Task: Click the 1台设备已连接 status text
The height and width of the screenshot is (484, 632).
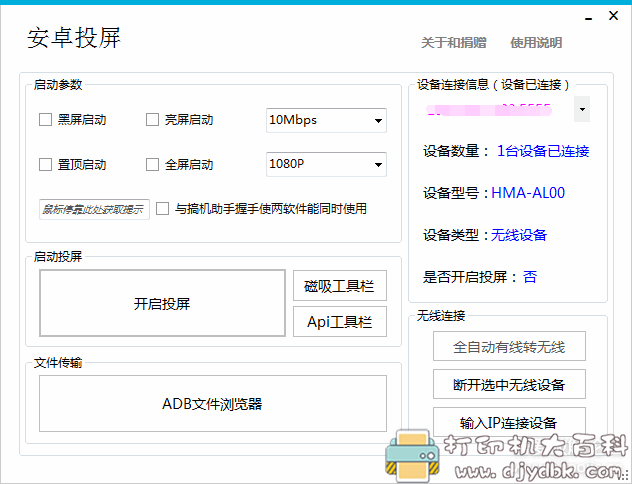Action: pyautogui.click(x=543, y=151)
